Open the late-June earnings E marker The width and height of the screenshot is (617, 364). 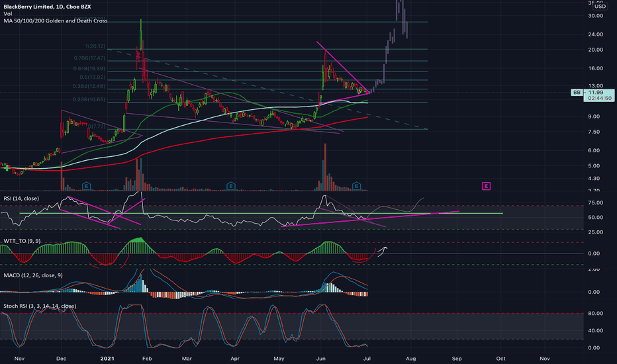[x=357, y=186]
